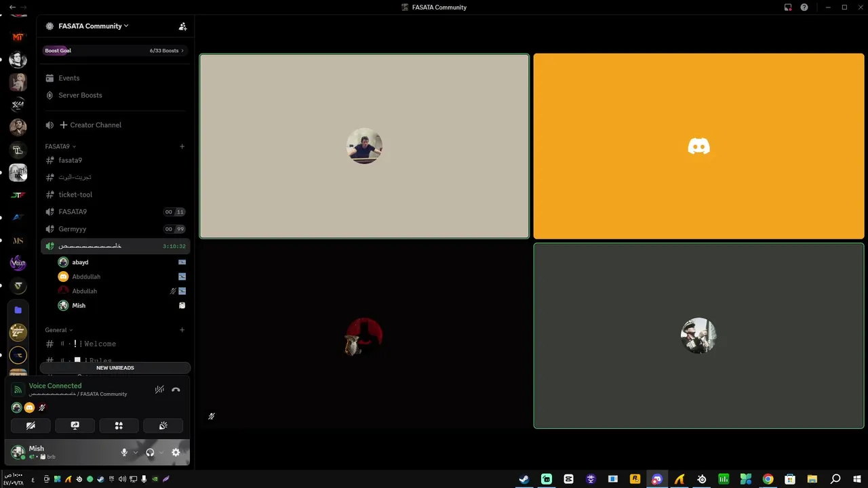The width and height of the screenshot is (868, 488).
Task: Collapse the FASATA9 category
Action: (60, 146)
